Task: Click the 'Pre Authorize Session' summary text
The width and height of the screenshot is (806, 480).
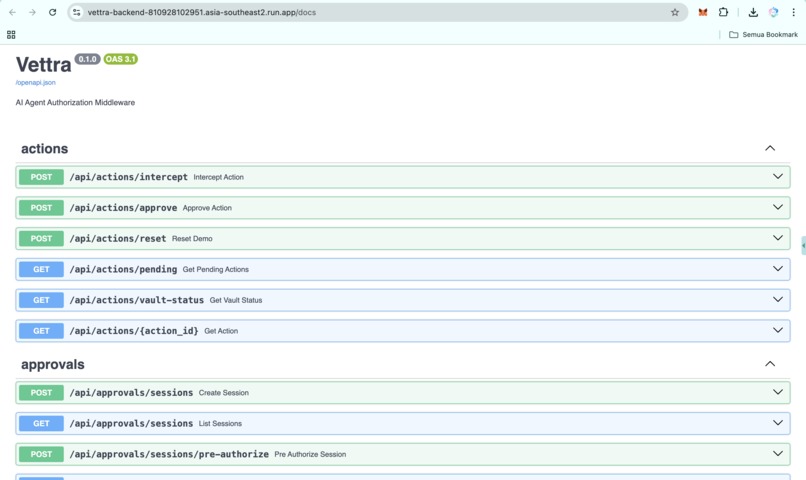Action: [x=310, y=455]
